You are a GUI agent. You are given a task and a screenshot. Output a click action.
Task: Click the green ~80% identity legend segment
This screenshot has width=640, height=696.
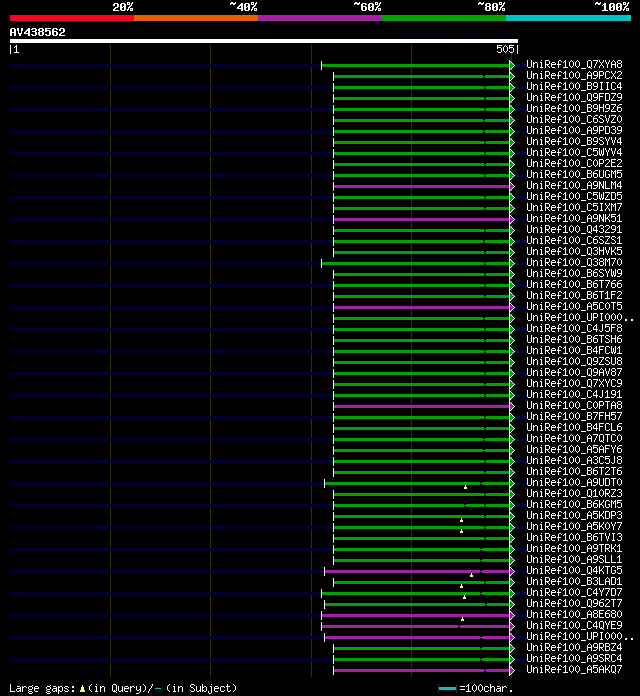tap(444, 18)
